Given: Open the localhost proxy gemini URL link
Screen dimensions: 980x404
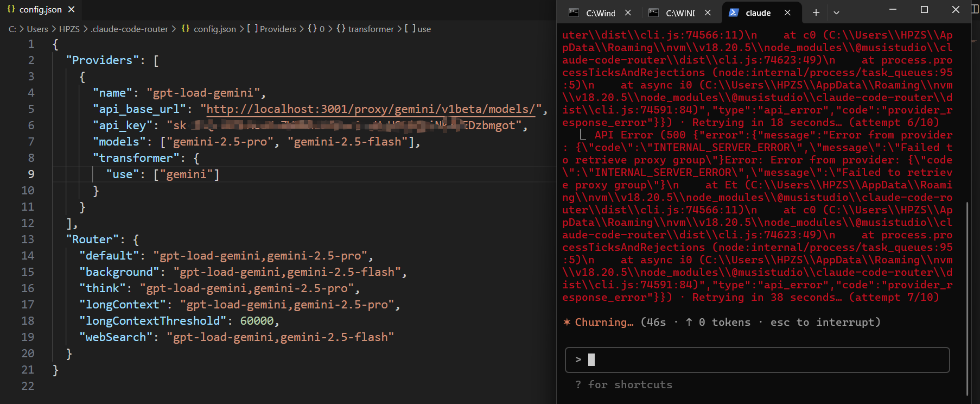Looking at the screenshot, I should coord(371,109).
